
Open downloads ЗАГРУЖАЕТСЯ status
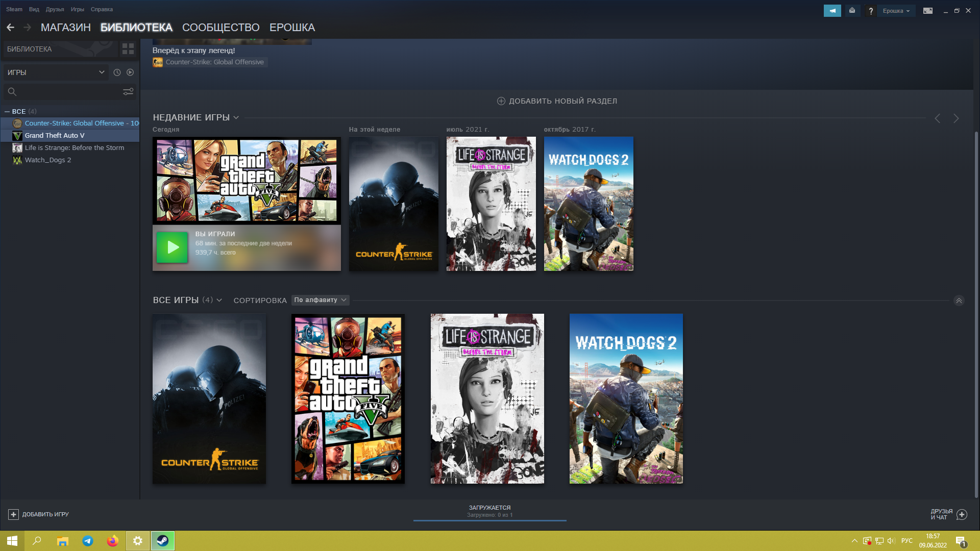coord(490,512)
